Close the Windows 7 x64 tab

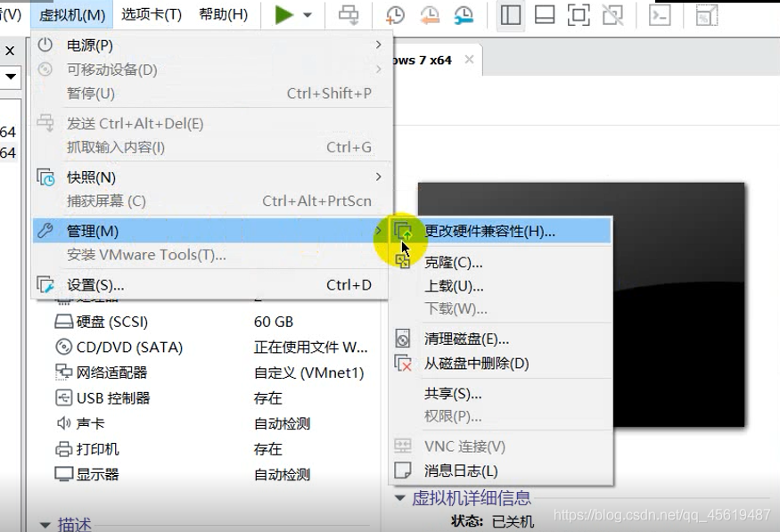(x=469, y=60)
